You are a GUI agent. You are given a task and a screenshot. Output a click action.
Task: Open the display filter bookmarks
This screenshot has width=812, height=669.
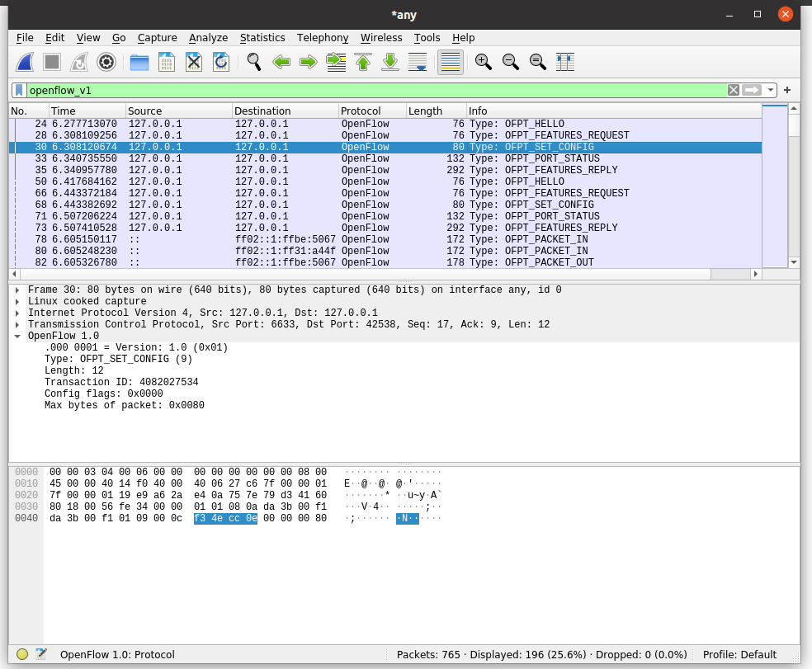pyautogui.click(x=19, y=90)
